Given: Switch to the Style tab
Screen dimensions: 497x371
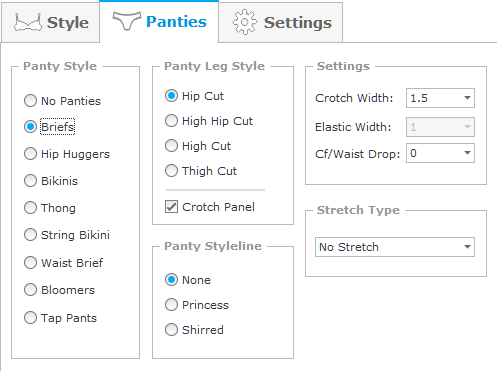Looking at the screenshot, I should pos(51,23).
